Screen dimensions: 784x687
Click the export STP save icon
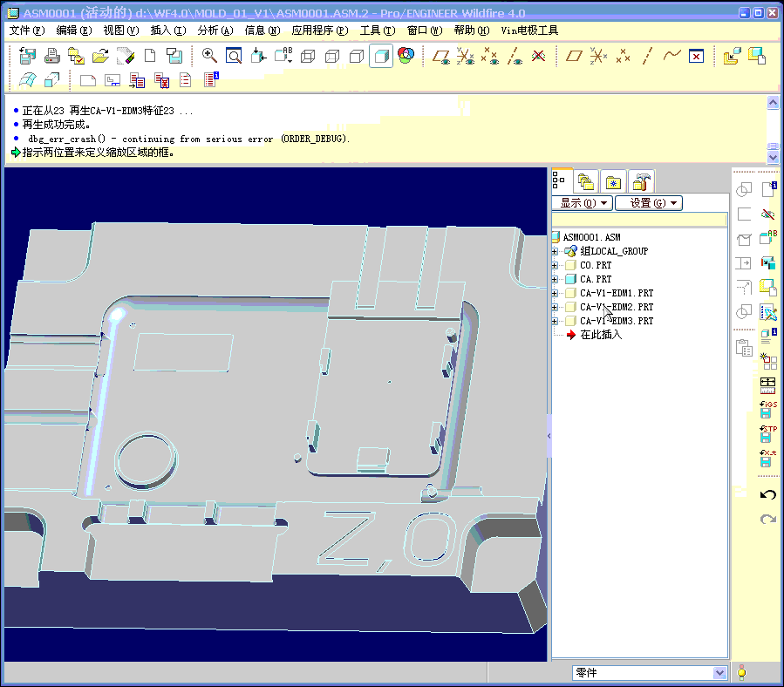coord(768,433)
